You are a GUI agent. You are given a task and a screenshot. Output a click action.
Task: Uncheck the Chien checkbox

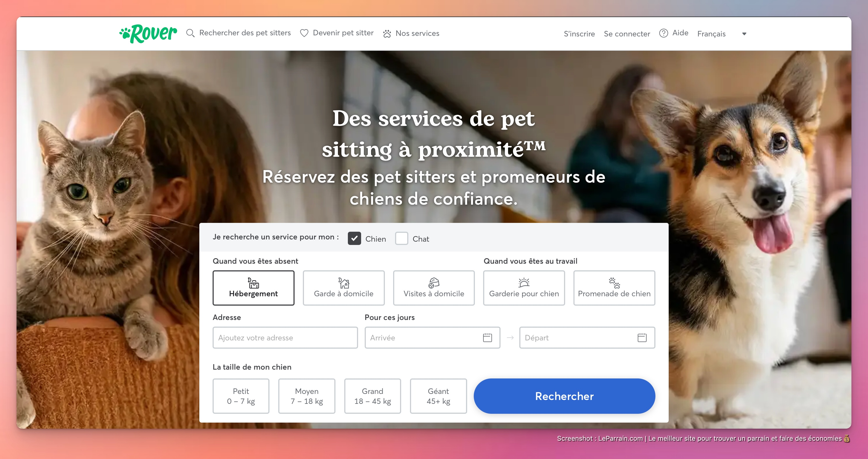[354, 238]
